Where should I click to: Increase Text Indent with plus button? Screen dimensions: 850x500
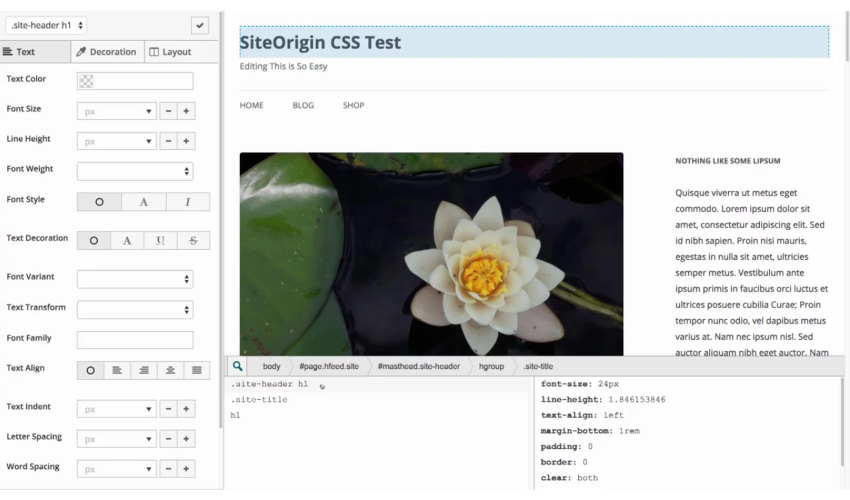[186, 409]
